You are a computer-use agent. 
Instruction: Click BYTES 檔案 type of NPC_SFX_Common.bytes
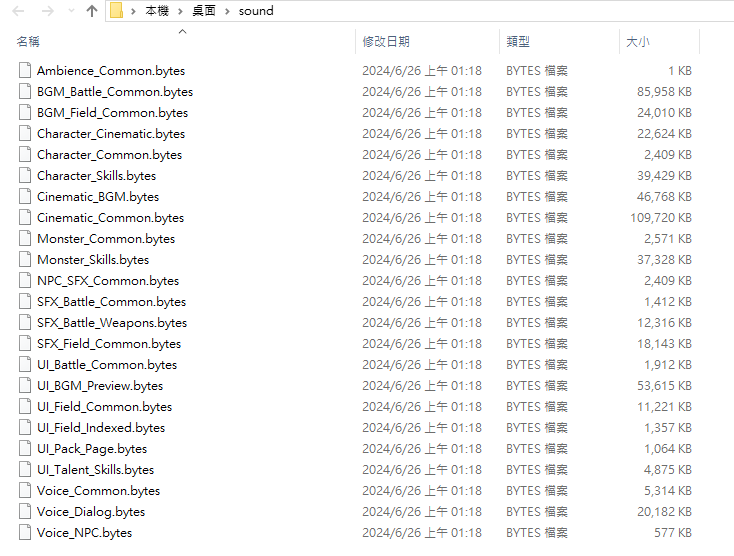click(537, 281)
